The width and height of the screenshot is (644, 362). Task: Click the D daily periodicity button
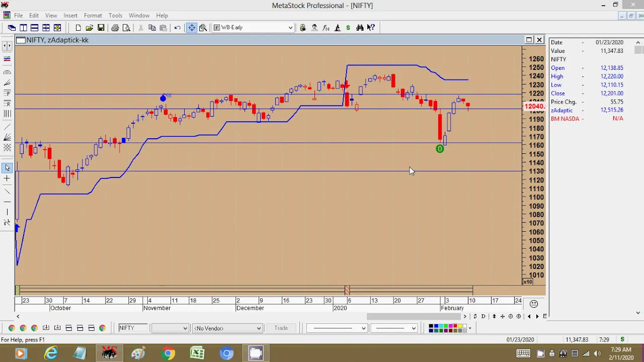(484, 316)
